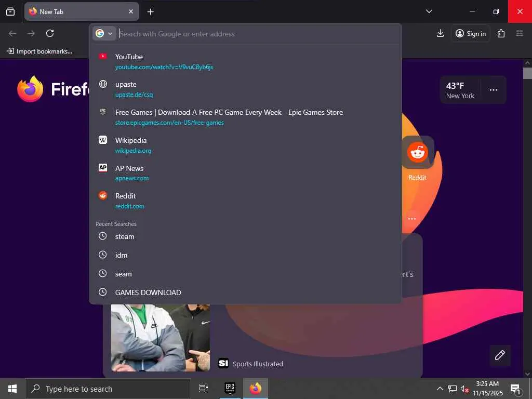532x399 pixels.
Task: Open the Google search engine selector dropdown
Action: (104, 34)
